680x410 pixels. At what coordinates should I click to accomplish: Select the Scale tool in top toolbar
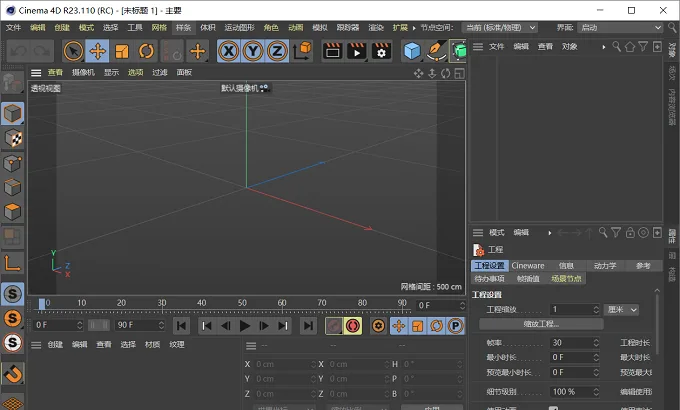[122, 51]
